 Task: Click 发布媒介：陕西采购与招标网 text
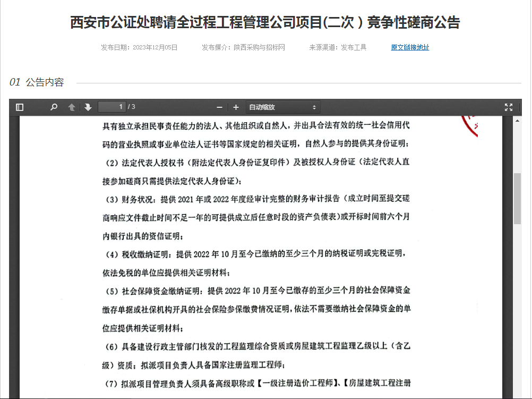coord(243,47)
